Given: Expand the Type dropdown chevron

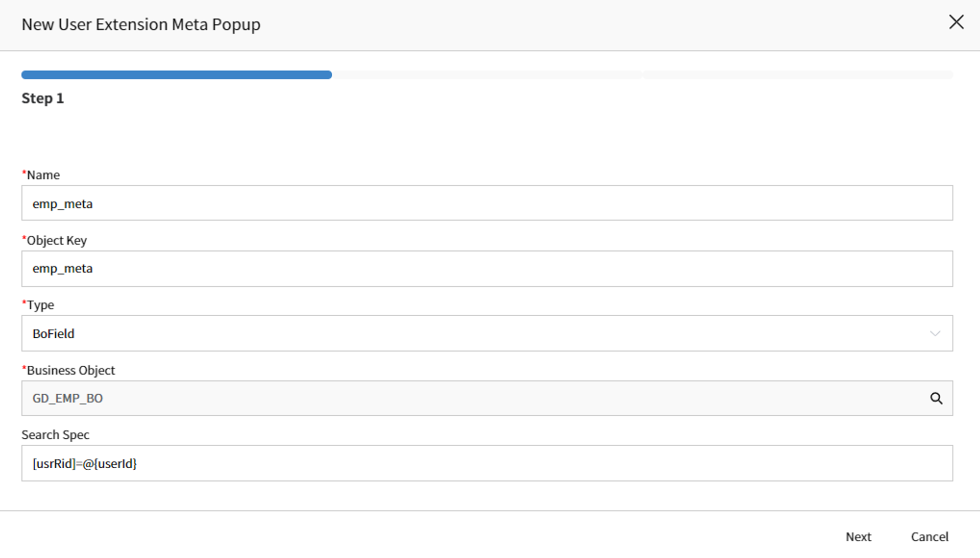Looking at the screenshot, I should pyautogui.click(x=935, y=333).
